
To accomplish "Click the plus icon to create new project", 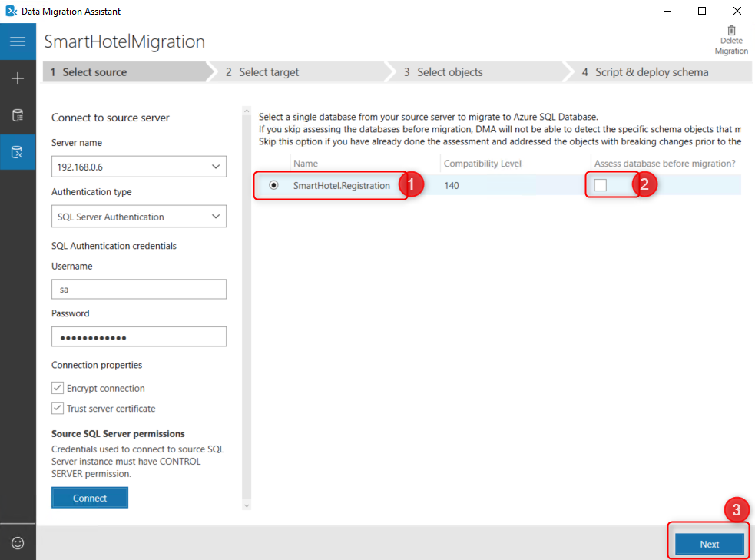I will click(18, 78).
